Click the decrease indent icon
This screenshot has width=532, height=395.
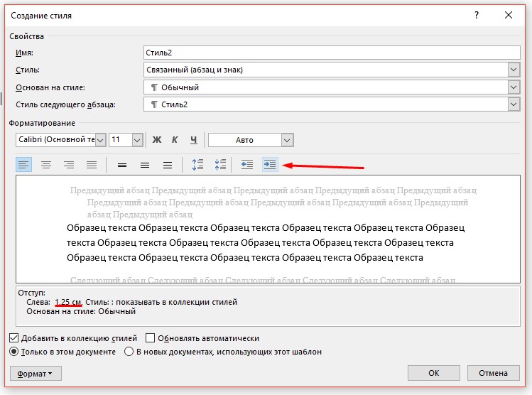pyautogui.click(x=247, y=165)
